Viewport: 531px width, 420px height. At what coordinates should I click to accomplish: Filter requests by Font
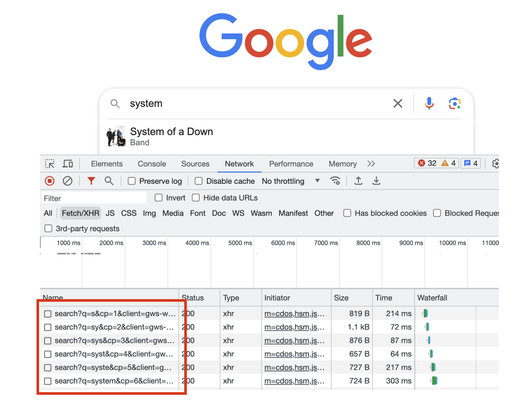pyautogui.click(x=198, y=213)
